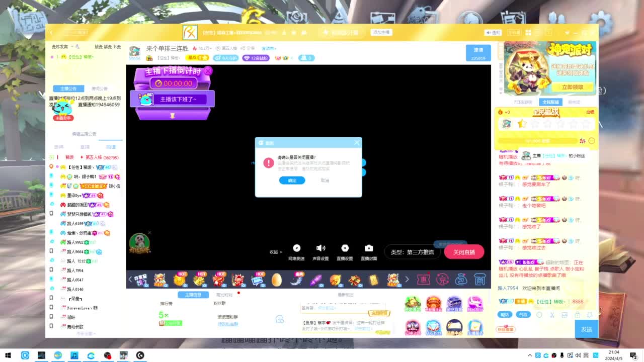Viewport: 644px width, 362px height.
Task: Click the 修改粉丝群 link
Action: 227,324
